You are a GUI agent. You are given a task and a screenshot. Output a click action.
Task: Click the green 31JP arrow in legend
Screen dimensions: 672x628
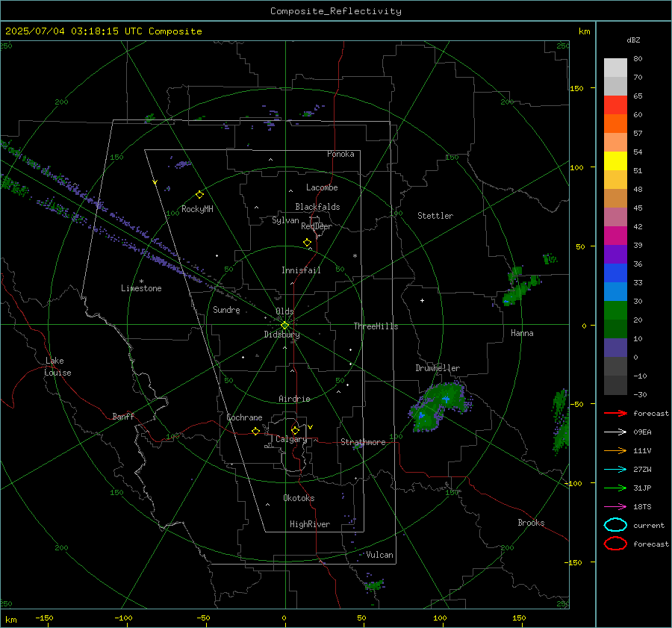(x=615, y=488)
